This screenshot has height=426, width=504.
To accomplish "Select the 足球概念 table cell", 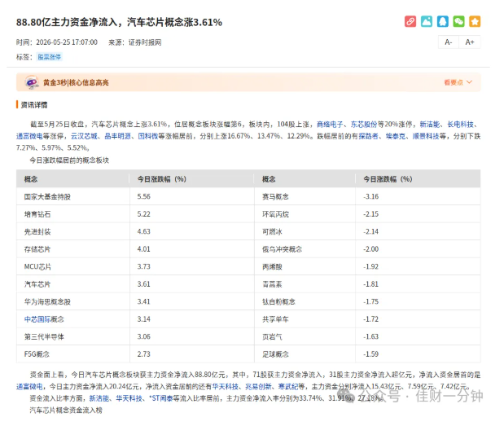I will (305, 354).
